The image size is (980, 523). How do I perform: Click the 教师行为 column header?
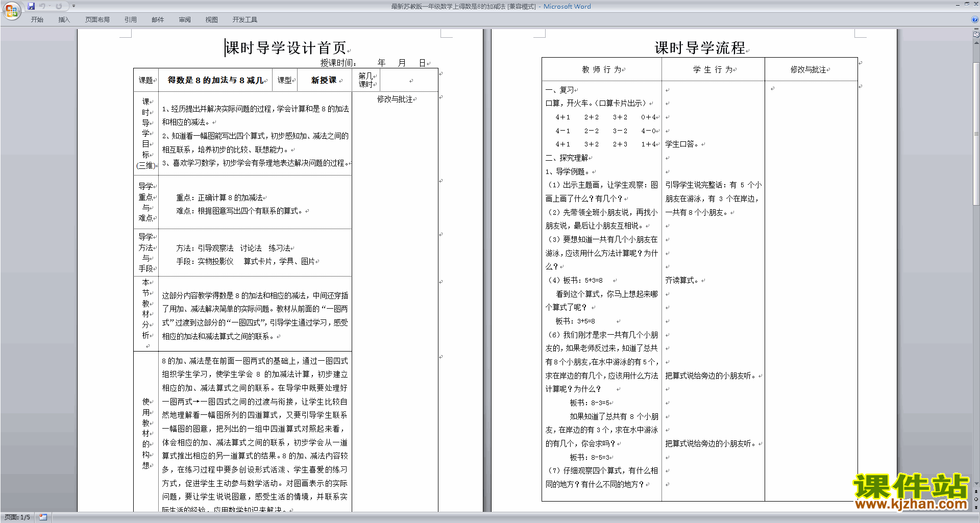click(602, 69)
